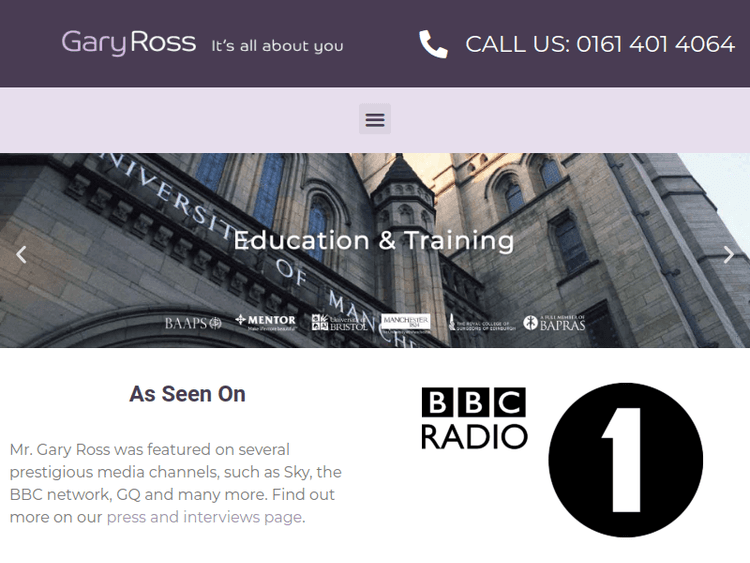750x563 pixels.
Task: Click the BBC Radio logo
Action: pos(473,419)
